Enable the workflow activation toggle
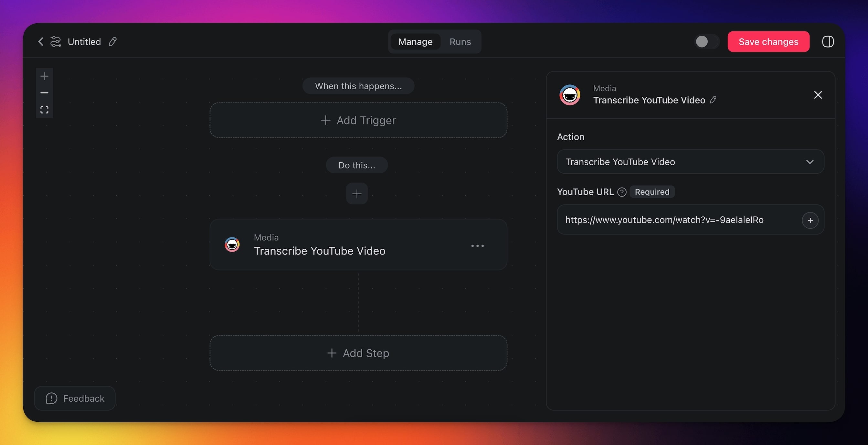This screenshot has width=868, height=445. coord(707,41)
